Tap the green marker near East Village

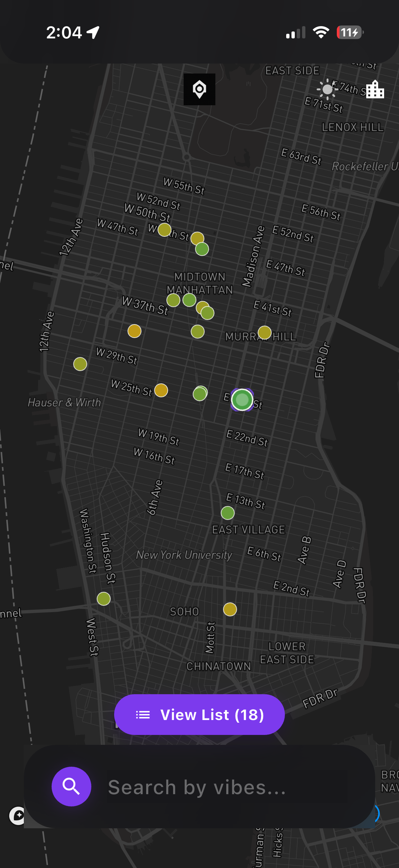pyautogui.click(x=228, y=513)
